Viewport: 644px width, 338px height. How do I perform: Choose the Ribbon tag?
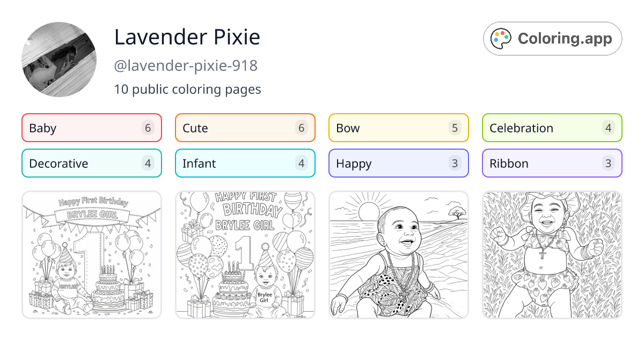pos(552,163)
